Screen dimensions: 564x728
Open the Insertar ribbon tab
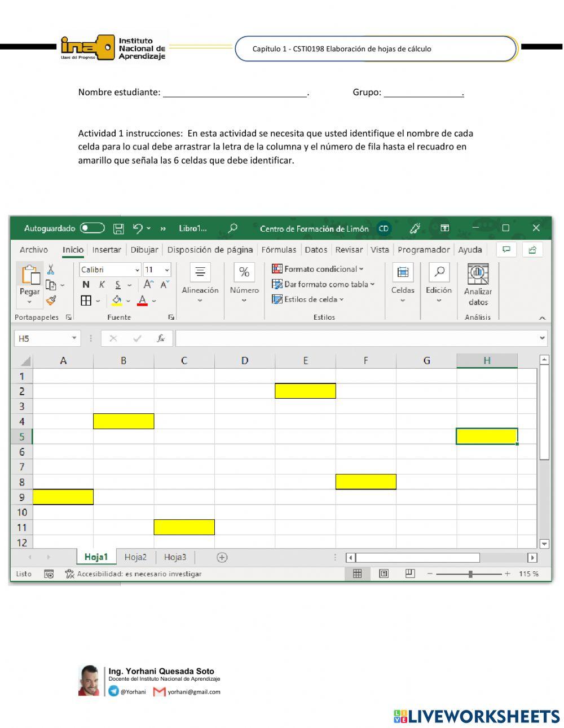pyautogui.click(x=107, y=250)
